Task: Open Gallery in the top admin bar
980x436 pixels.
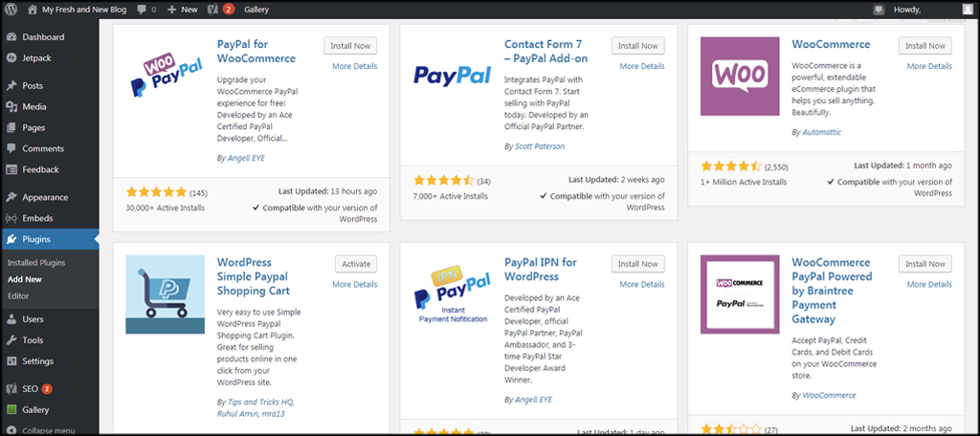Action: pos(256,10)
